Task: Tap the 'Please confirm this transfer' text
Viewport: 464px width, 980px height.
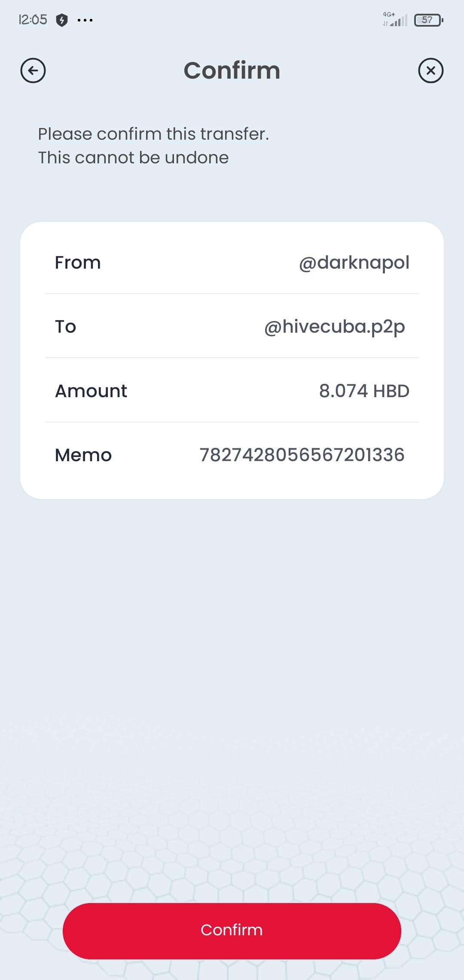Action: coord(153,134)
